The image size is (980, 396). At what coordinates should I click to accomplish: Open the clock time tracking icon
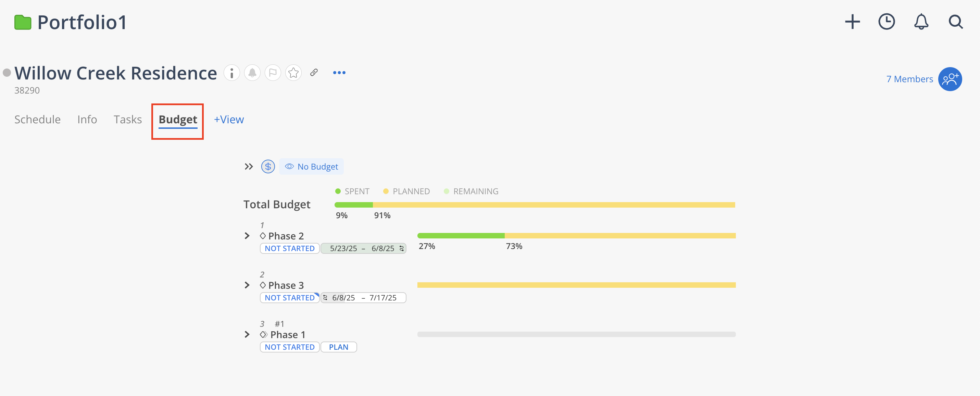[887, 22]
